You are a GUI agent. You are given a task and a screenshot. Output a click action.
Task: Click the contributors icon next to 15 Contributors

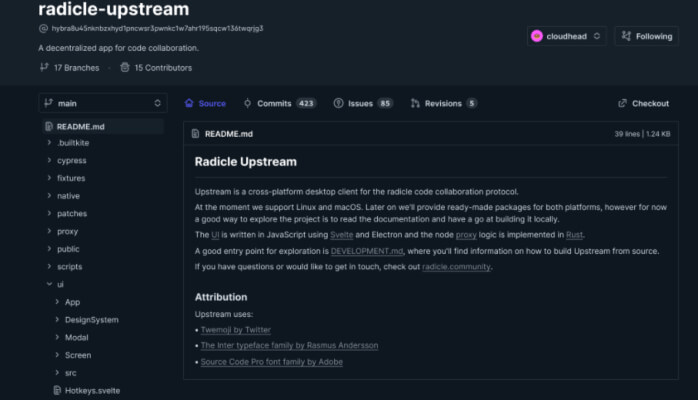125,67
